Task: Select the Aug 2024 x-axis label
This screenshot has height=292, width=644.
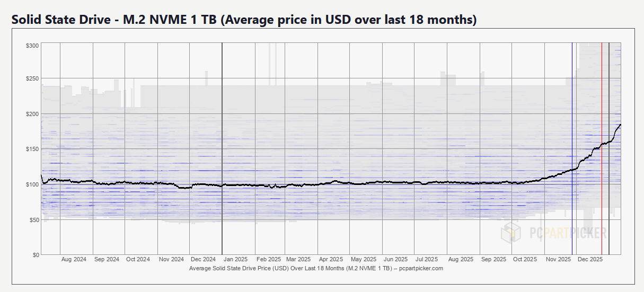Action: tap(74, 260)
